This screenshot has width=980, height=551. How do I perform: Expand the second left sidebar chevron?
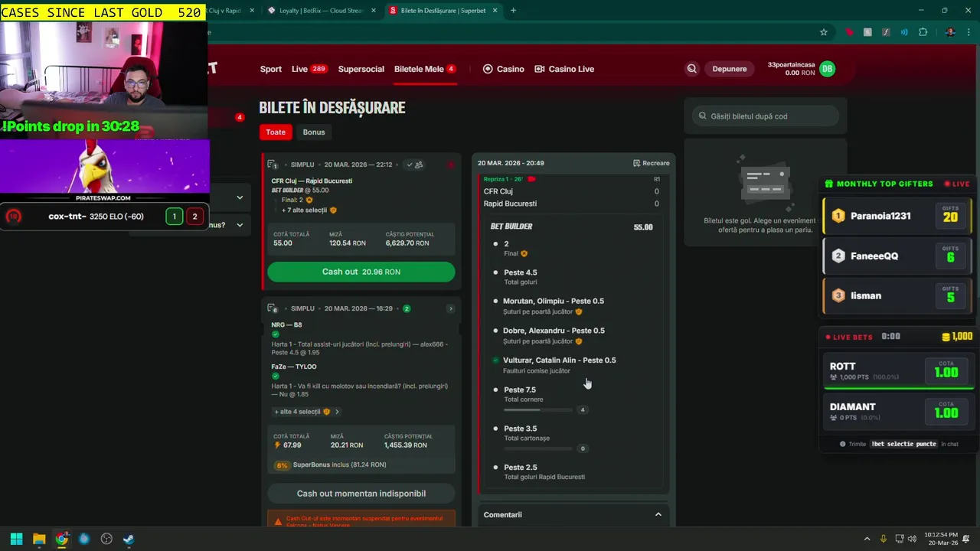[x=240, y=225]
